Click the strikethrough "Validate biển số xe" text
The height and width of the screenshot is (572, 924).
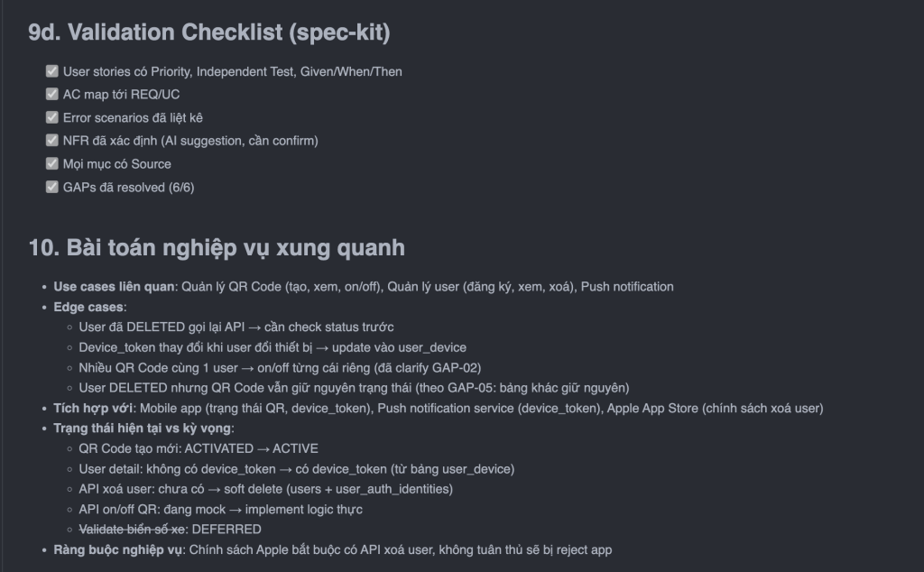point(135,529)
